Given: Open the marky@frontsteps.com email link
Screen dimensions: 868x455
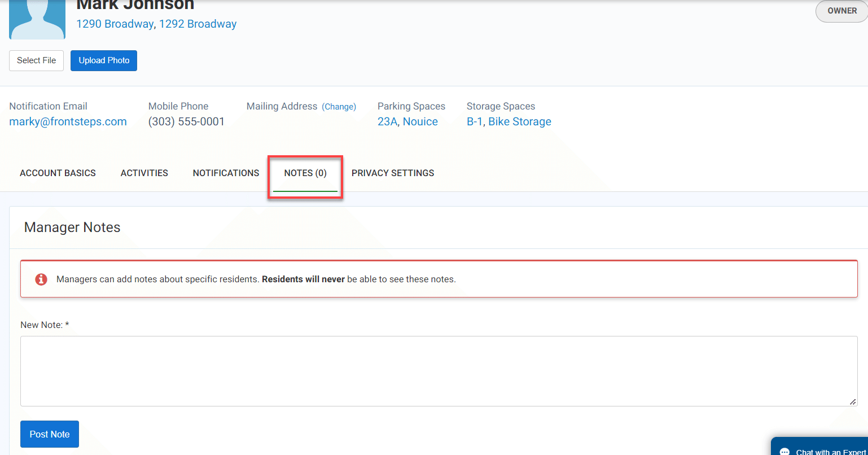Looking at the screenshot, I should click(x=68, y=121).
